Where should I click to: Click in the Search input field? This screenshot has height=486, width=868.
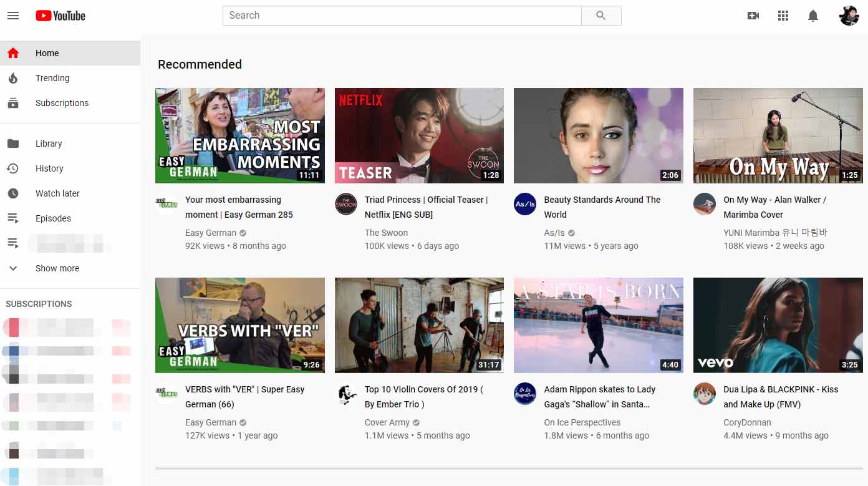402,16
